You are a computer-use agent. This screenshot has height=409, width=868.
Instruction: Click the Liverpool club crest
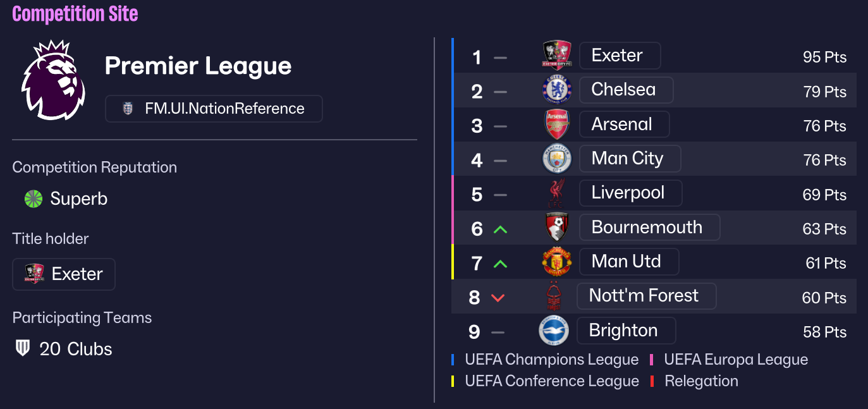click(557, 193)
